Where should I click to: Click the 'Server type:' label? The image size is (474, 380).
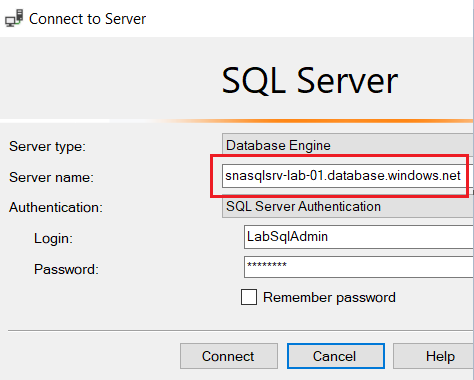click(47, 147)
